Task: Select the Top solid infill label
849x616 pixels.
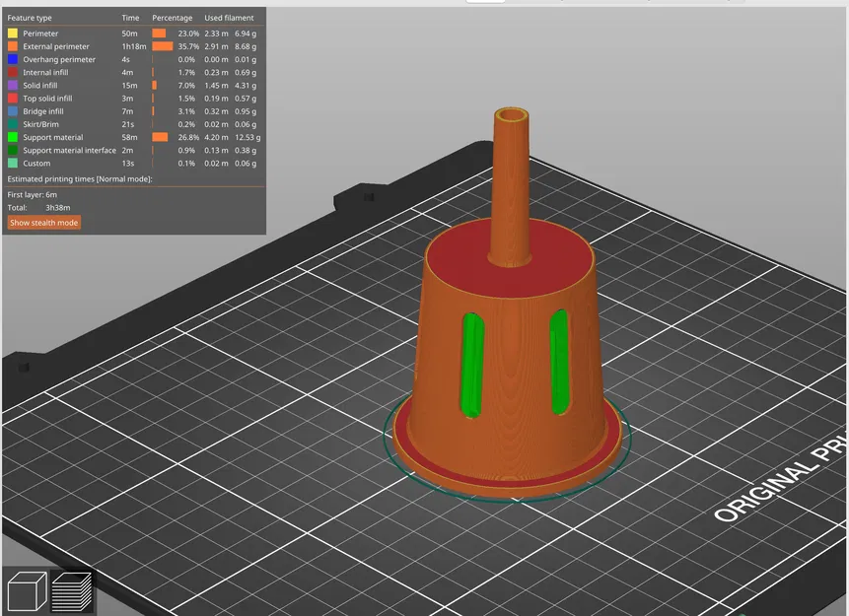Action: tap(47, 99)
